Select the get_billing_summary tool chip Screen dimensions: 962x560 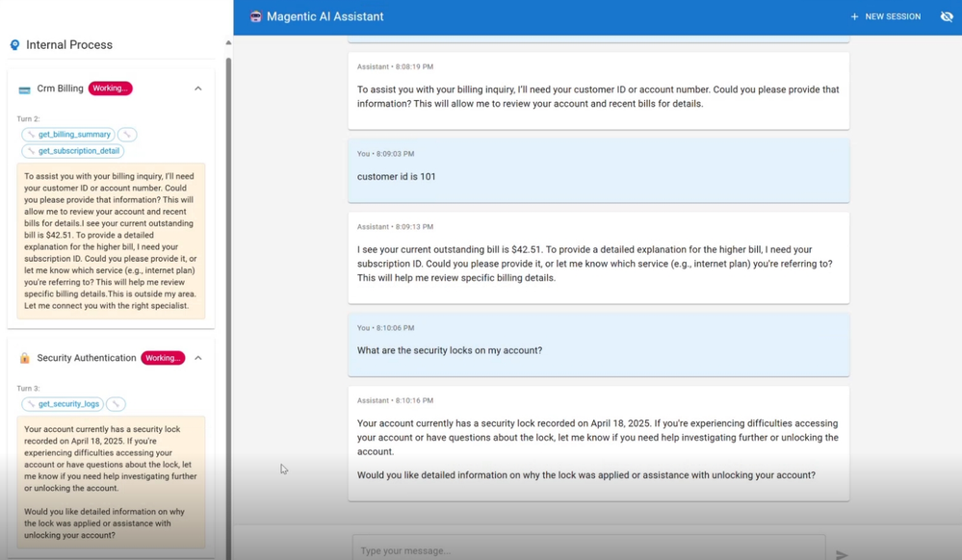coord(68,135)
